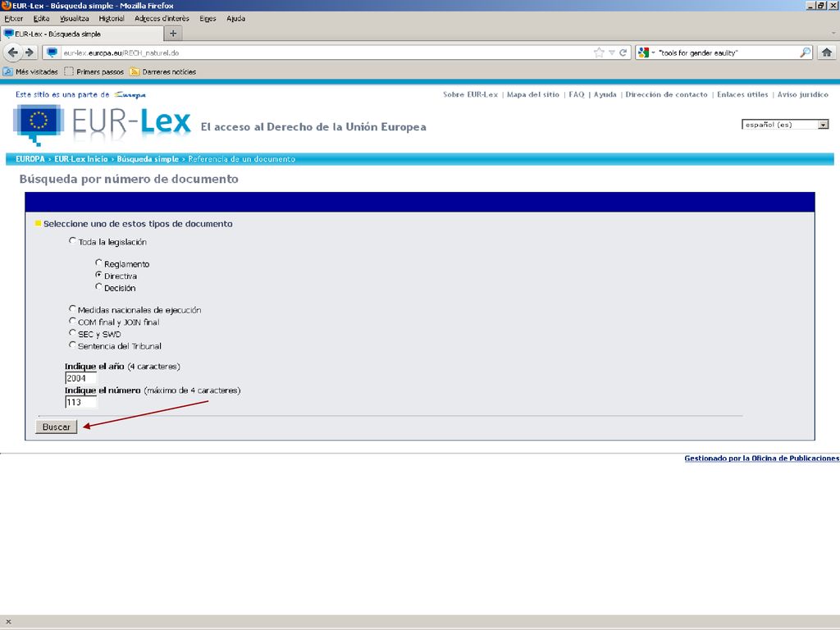Open the Primers passos bookmark
The width and height of the screenshot is (840, 630).
point(94,72)
